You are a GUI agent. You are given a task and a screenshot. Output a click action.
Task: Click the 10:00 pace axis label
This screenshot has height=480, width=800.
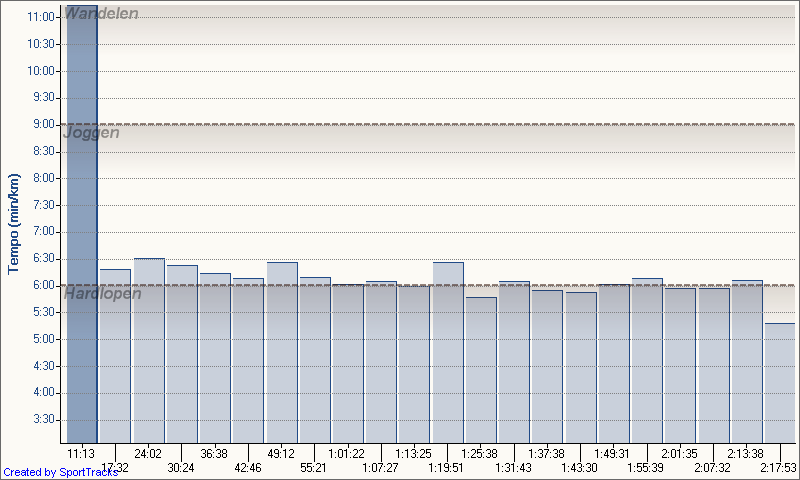[x=41, y=71]
